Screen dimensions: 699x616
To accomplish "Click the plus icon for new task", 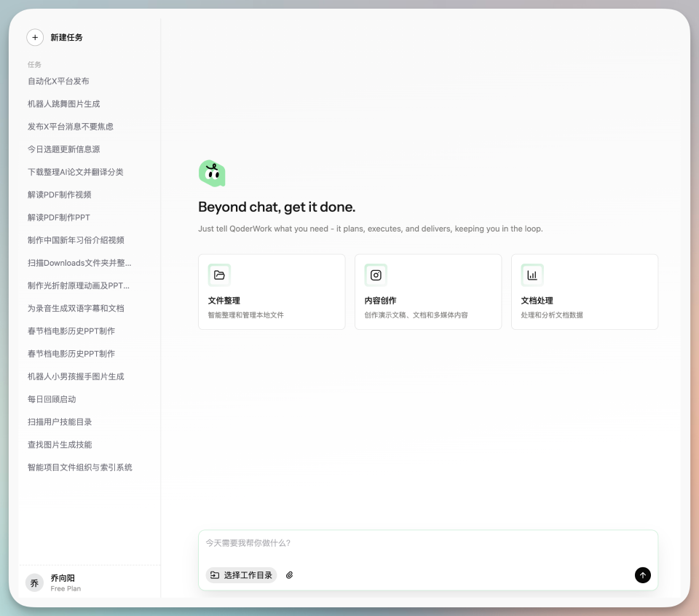I will pyautogui.click(x=35, y=37).
